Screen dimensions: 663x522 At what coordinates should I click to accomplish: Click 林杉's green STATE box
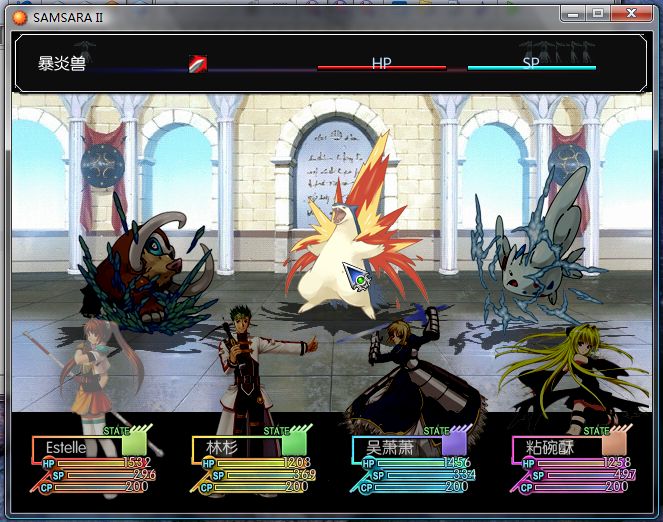(x=294, y=444)
